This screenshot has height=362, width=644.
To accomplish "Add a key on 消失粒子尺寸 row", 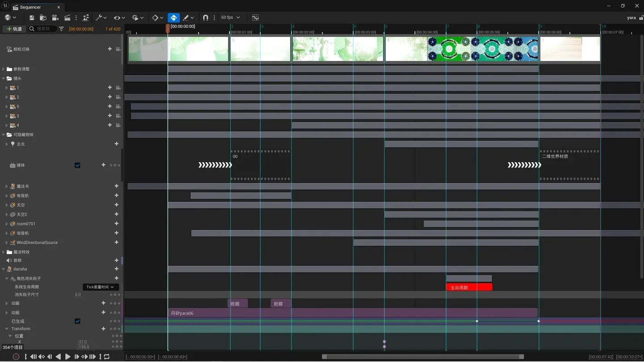I will [x=115, y=295].
